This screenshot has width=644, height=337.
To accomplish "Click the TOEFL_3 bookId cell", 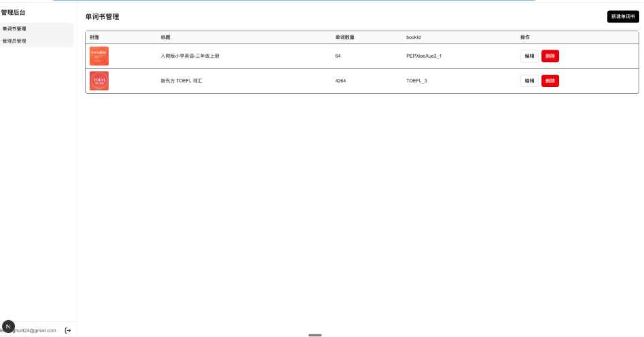I will click(416, 81).
